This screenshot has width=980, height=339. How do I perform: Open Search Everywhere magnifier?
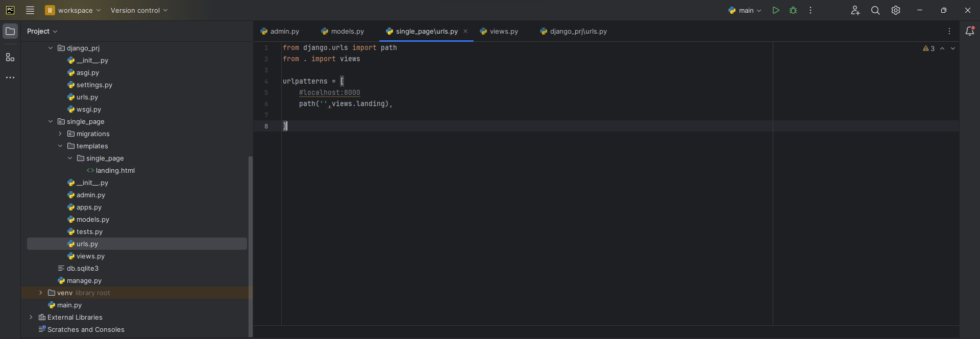point(875,10)
